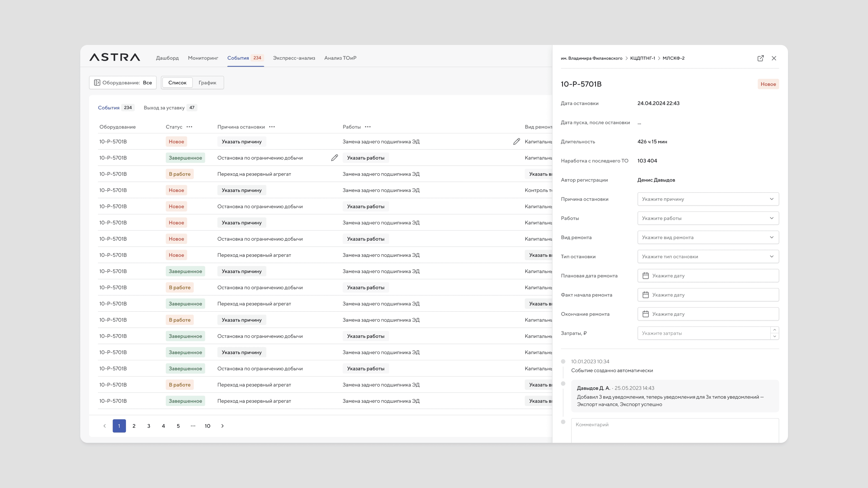Open the Оборудование: Все filter button
The width and height of the screenshot is (868, 488).
click(123, 82)
